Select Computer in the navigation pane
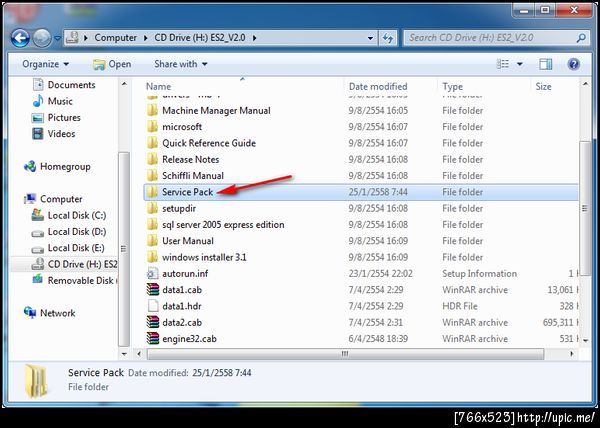 click(x=61, y=199)
